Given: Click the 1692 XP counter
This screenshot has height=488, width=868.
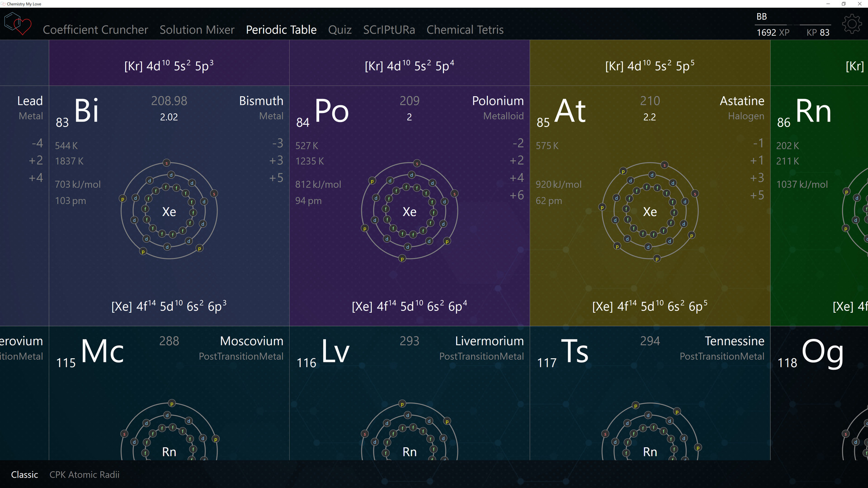Looking at the screenshot, I should click(773, 33).
